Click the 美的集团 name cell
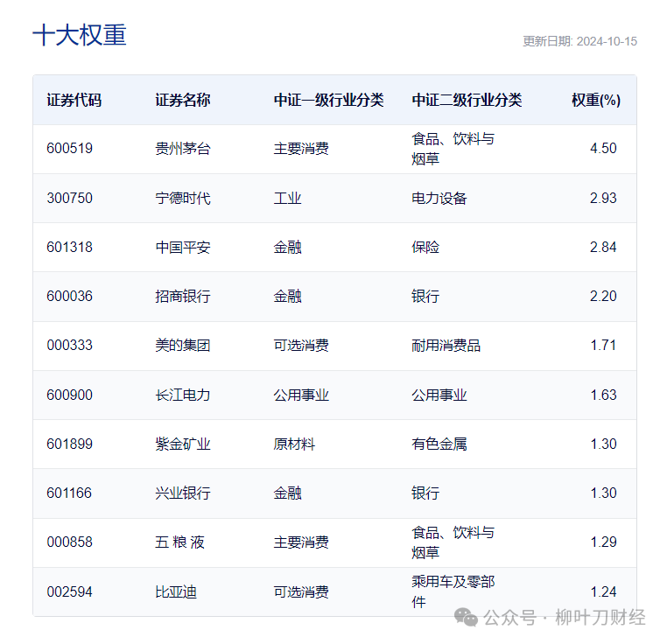 pyautogui.click(x=182, y=346)
